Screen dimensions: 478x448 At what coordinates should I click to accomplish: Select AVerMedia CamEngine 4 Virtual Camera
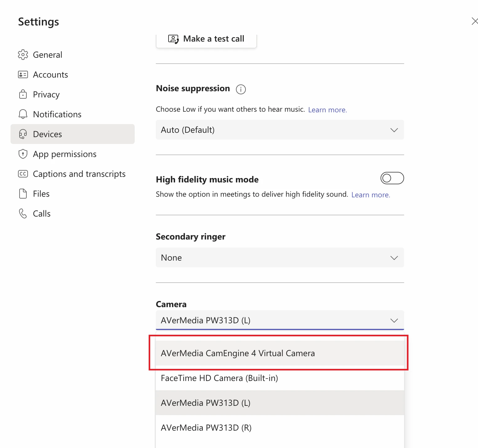click(x=238, y=353)
